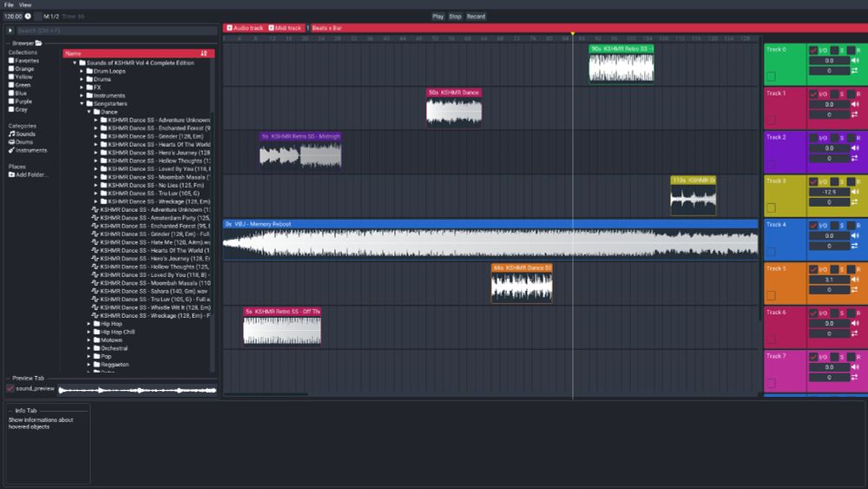This screenshot has width=868, height=489.
Task: Click Track 3 volume value -12.9 field
Action: tap(829, 192)
